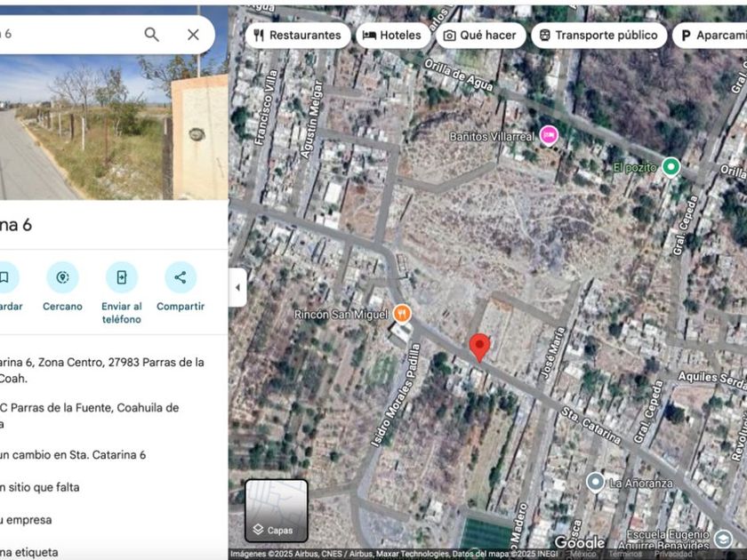The width and height of the screenshot is (747, 560).
Task: Open the La Añoranza place marker
Action: coord(596,483)
